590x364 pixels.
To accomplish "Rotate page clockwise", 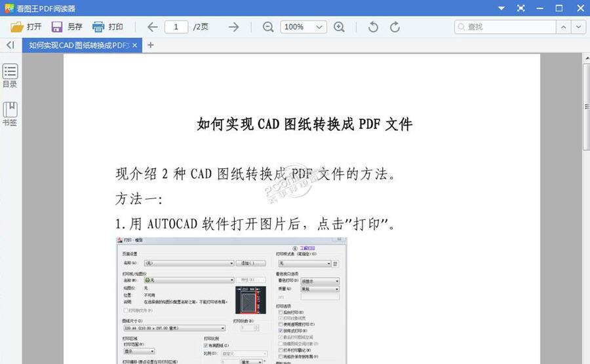I will point(395,27).
